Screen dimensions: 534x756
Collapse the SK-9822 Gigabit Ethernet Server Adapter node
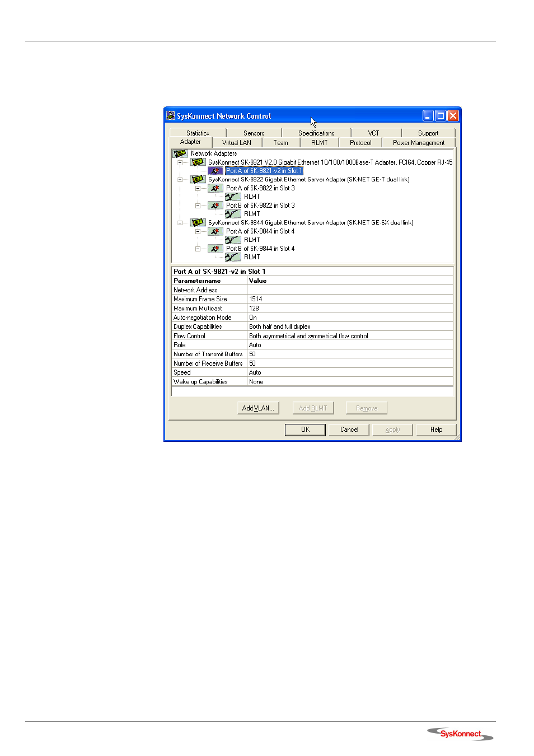coord(180,180)
